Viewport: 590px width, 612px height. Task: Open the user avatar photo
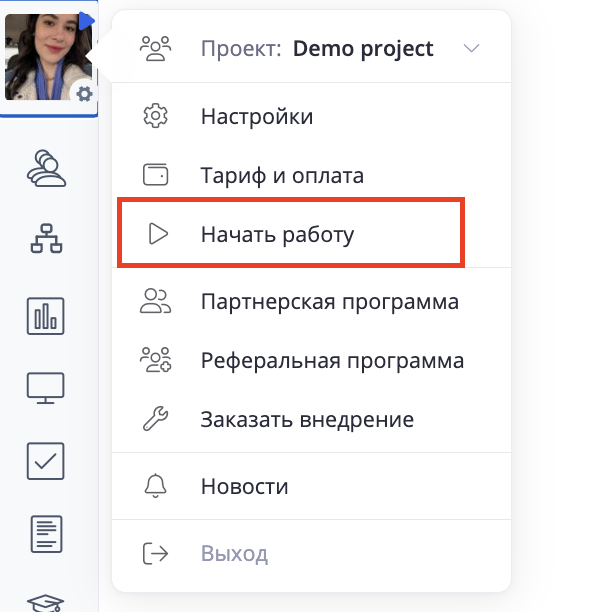tap(48, 57)
